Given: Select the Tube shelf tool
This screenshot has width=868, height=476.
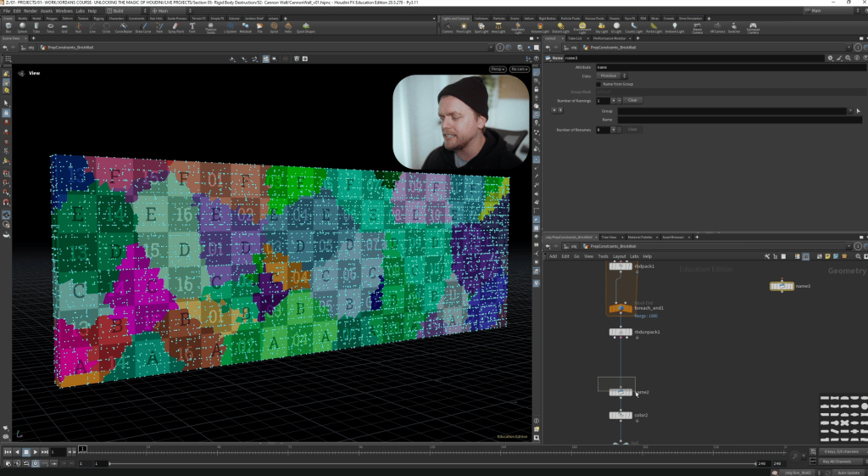Looking at the screenshot, I should tap(36, 27).
